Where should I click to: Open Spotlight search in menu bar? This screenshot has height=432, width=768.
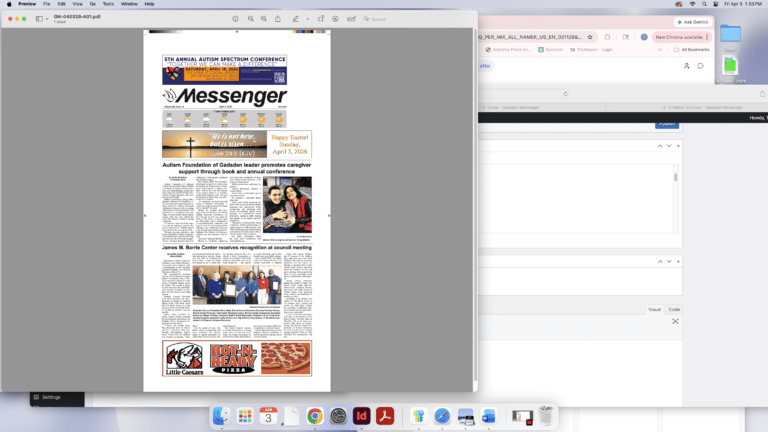pos(704,4)
